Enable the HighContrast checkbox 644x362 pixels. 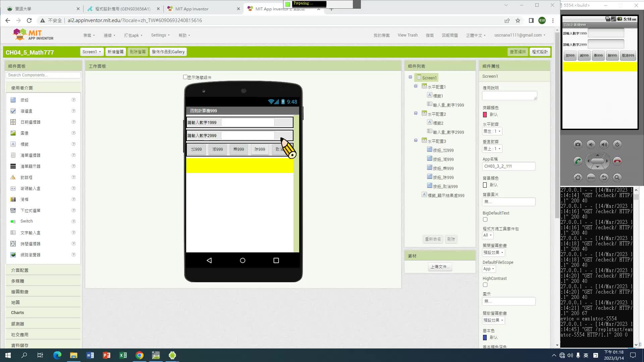coord(485,285)
